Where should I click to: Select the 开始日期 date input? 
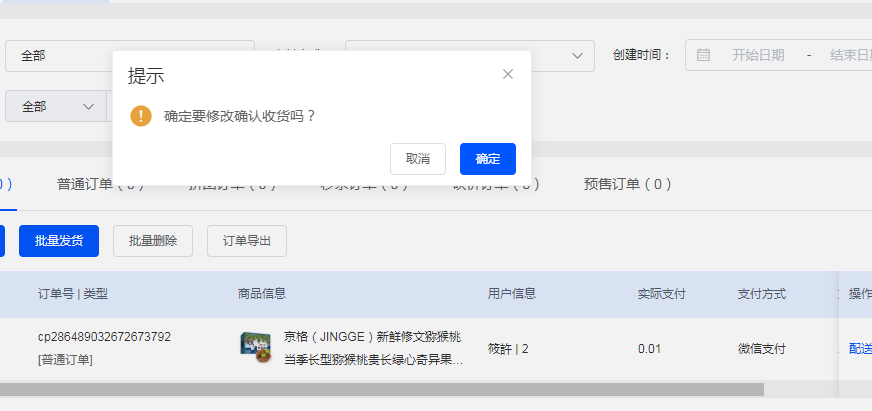[x=758, y=55]
